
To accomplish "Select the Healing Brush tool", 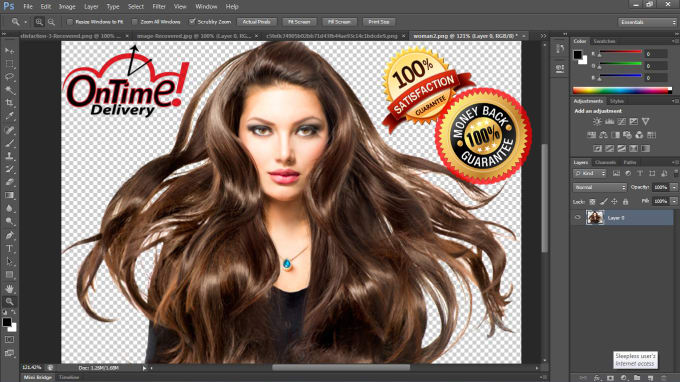I will [9, 130].
